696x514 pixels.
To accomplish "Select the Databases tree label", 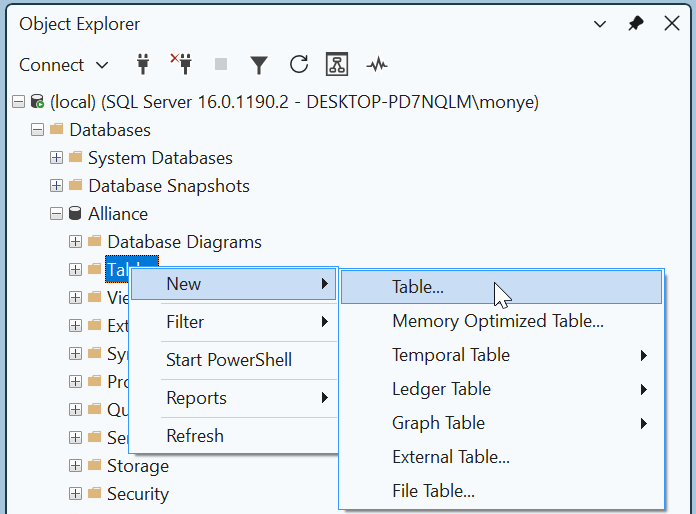I will (110, 130).
